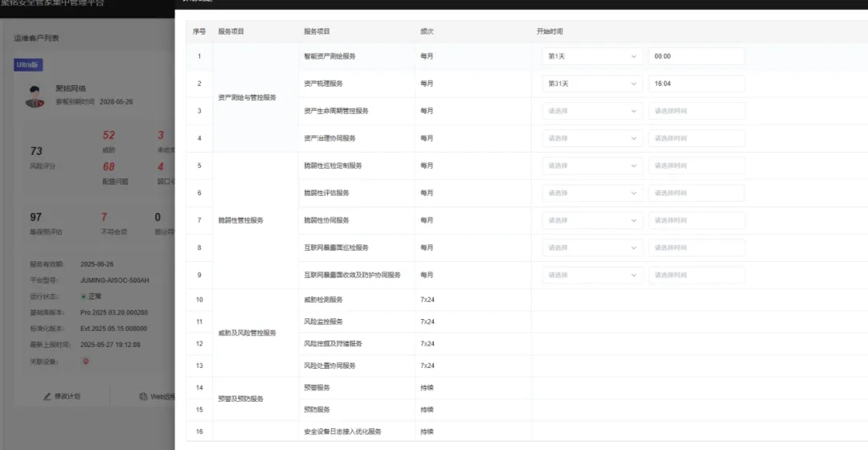
Task: Click time input for 资产治理协同服务
Action: tap(696, 138)
